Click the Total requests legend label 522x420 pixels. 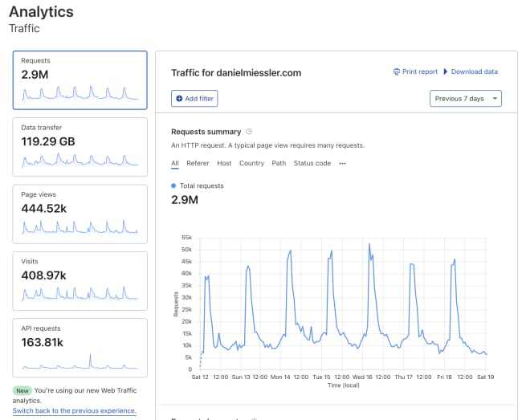202,186
